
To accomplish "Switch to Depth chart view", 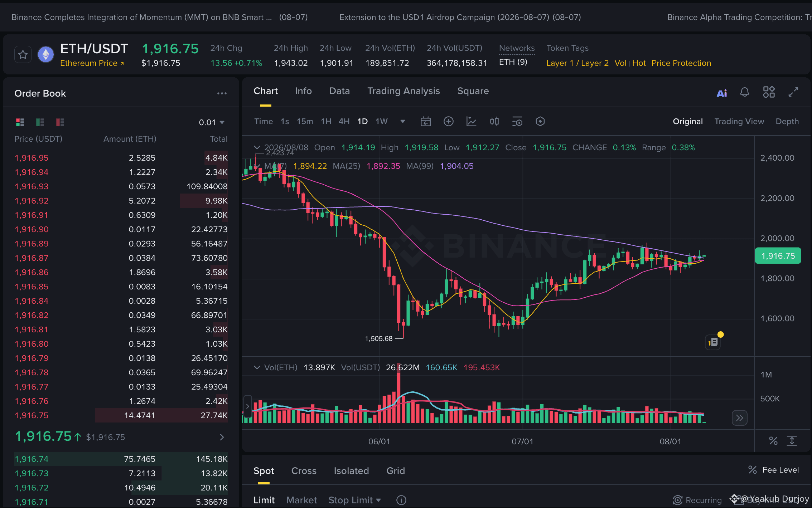I will tap(787, 121).
